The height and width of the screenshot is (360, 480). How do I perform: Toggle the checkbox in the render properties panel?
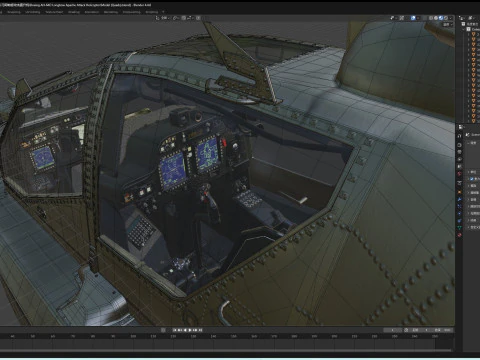tap(472, 179)
